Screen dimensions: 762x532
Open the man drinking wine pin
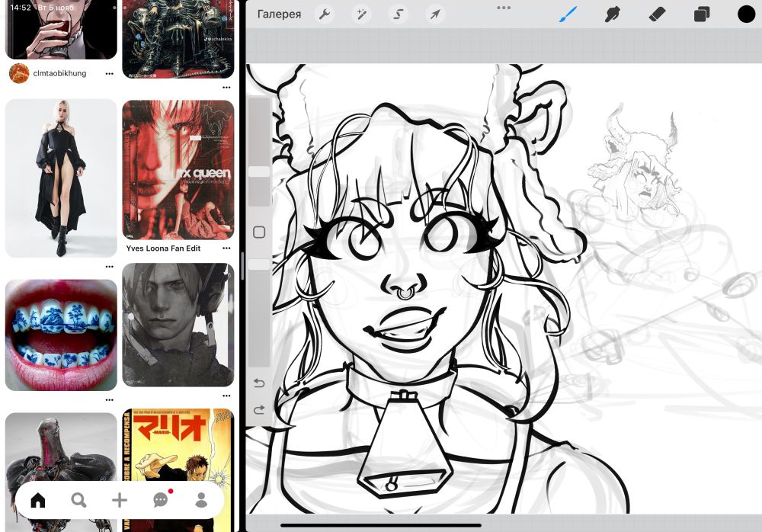click(x=61, y=30)
